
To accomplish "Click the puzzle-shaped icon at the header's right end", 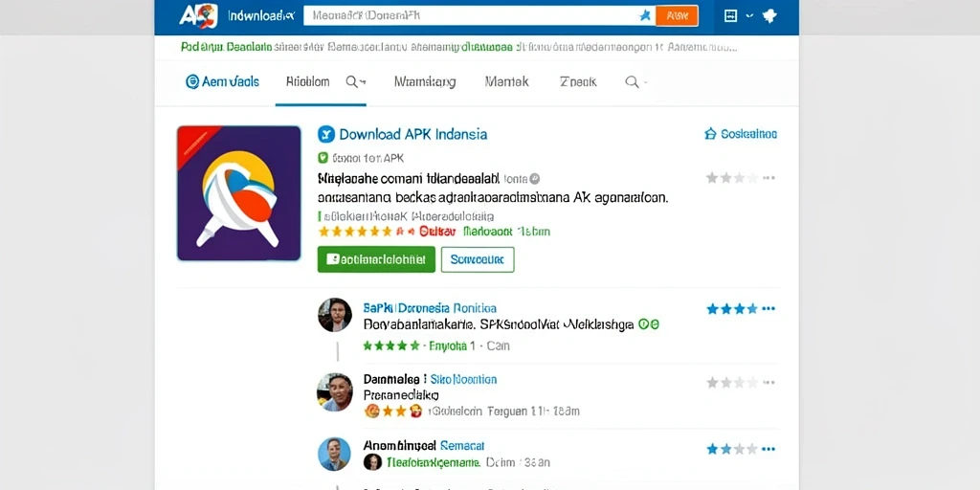I will (770, 15).
